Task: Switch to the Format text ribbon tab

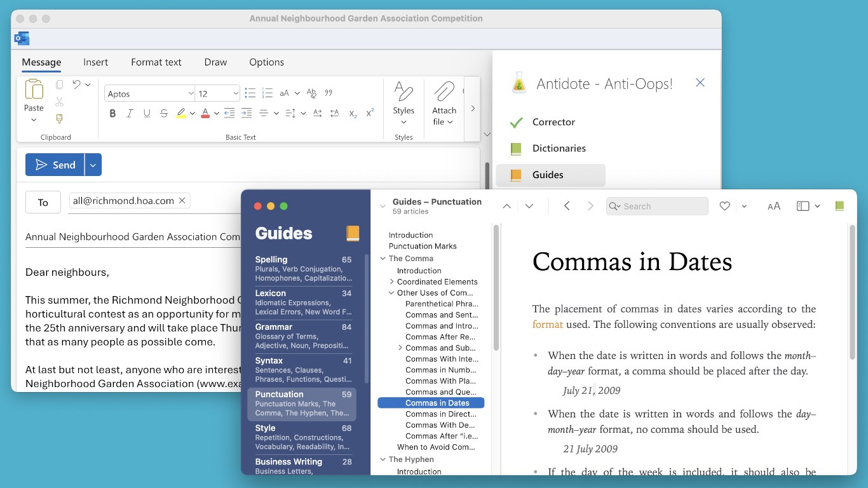Action: 156,62
